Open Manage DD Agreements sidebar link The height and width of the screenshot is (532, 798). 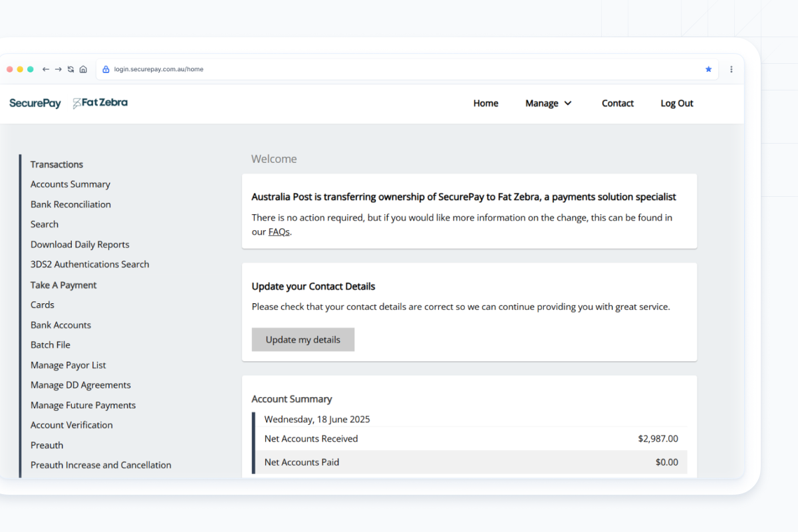80,385
